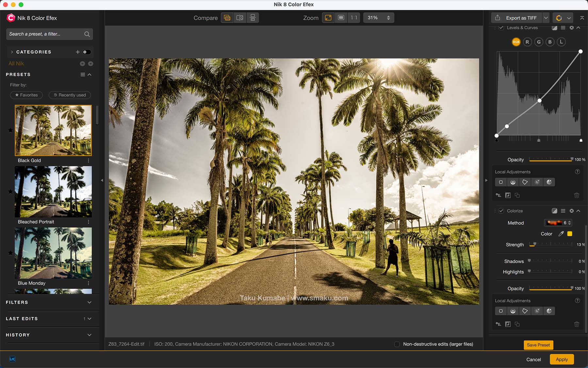Screen dimensions: 588x368
Task: Expand the History section
Action: point(89,335)
